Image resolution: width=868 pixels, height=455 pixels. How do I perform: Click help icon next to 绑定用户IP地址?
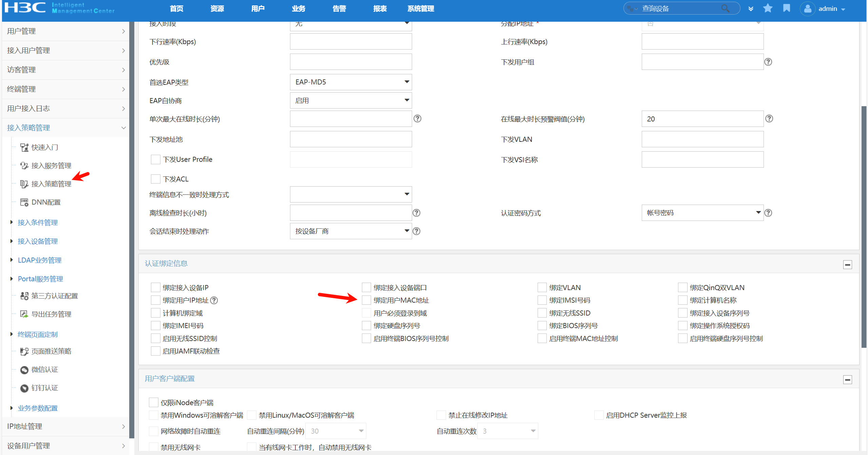214,300
